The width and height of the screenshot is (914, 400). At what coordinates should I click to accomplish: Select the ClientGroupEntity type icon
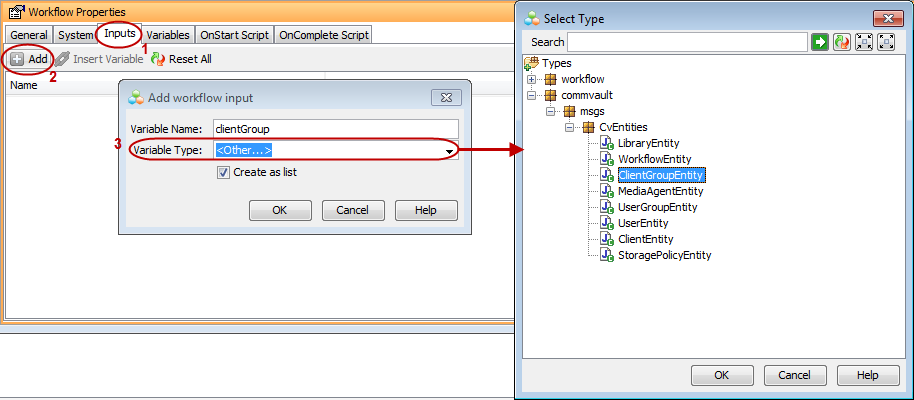[607, 175]
